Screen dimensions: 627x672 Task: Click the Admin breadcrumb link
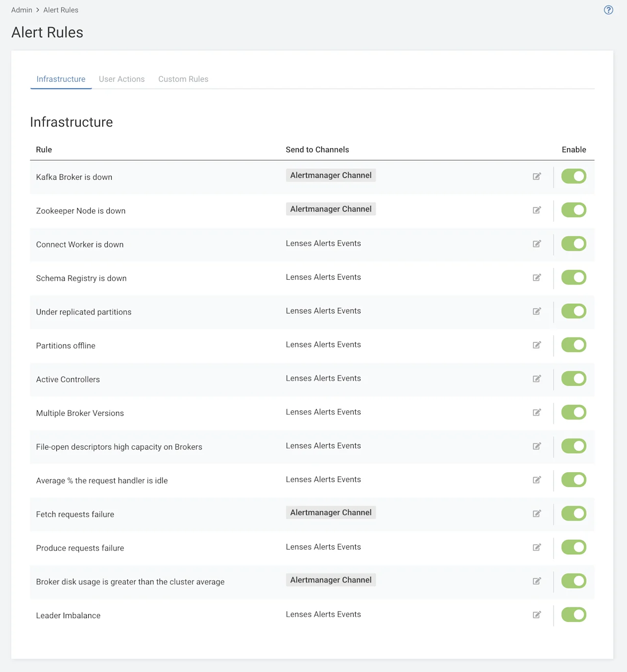(22, 10)
